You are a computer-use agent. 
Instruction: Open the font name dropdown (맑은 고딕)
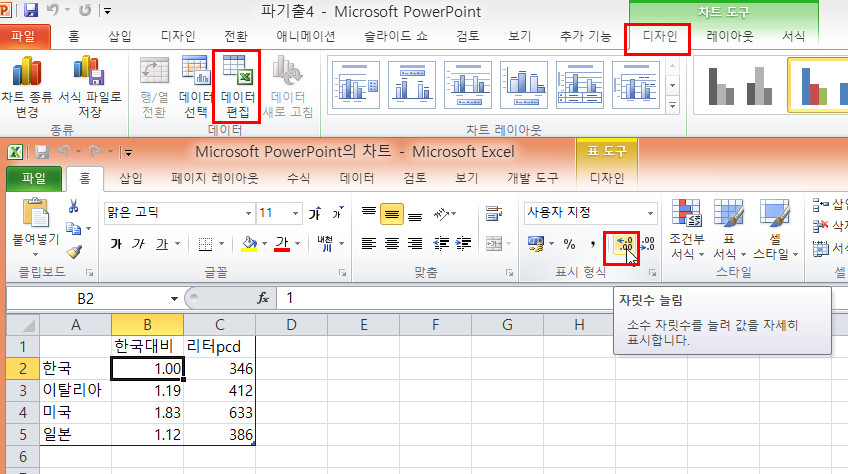click(x=248, y=213)
